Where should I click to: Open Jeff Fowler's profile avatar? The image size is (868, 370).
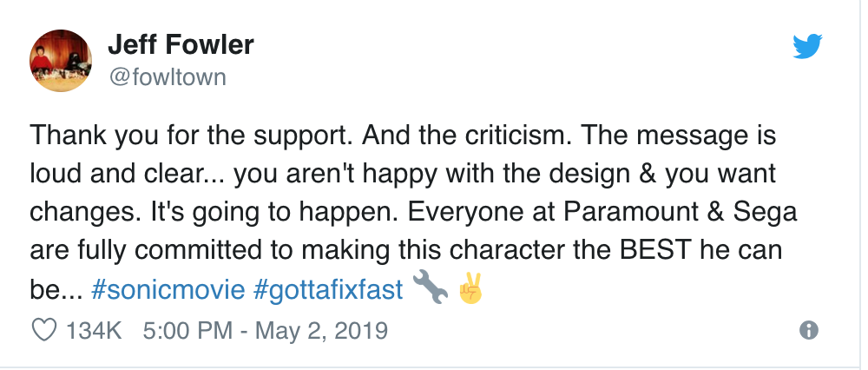click(x=61, y=61)
